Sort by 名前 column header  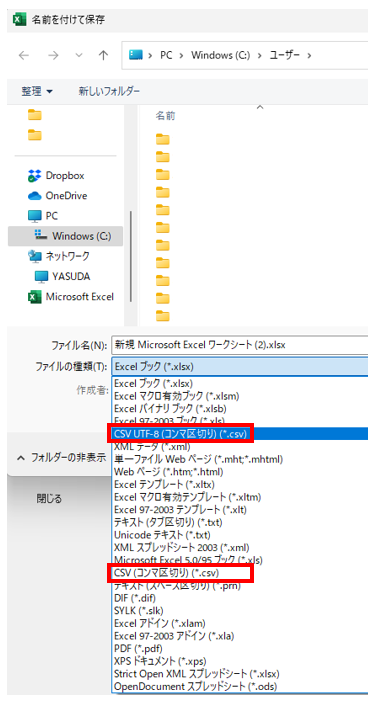(165, 116)
